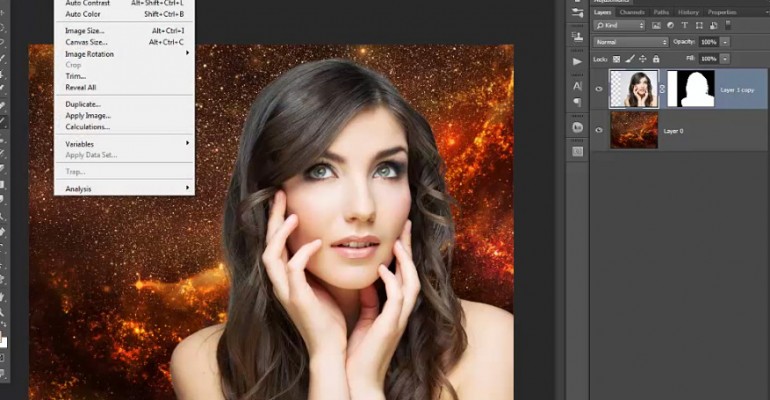Lock layer position with move icon
The height and width of the screenshot is (400, 770).
pos(643,59)
